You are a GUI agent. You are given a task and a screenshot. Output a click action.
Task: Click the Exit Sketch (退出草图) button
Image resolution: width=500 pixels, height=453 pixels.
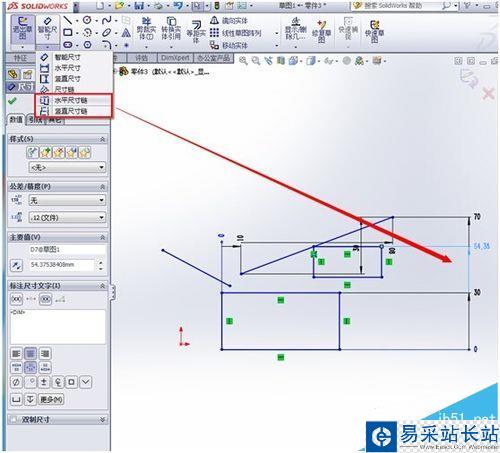pyautogui.click(x=22, y=30)
